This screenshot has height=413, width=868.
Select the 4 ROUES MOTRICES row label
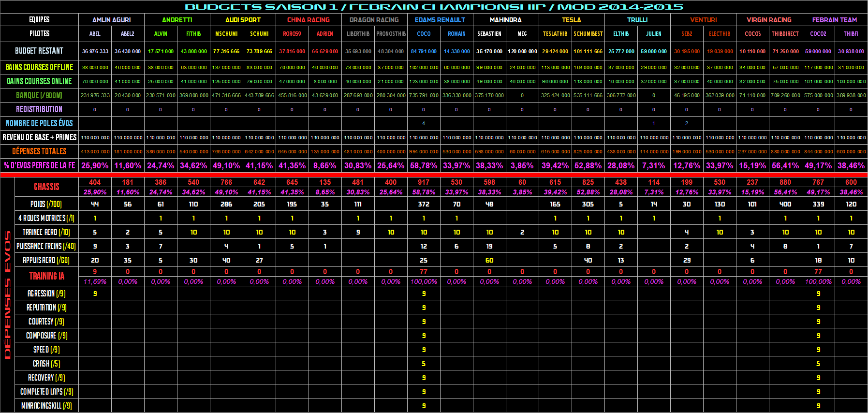point(46,218)
